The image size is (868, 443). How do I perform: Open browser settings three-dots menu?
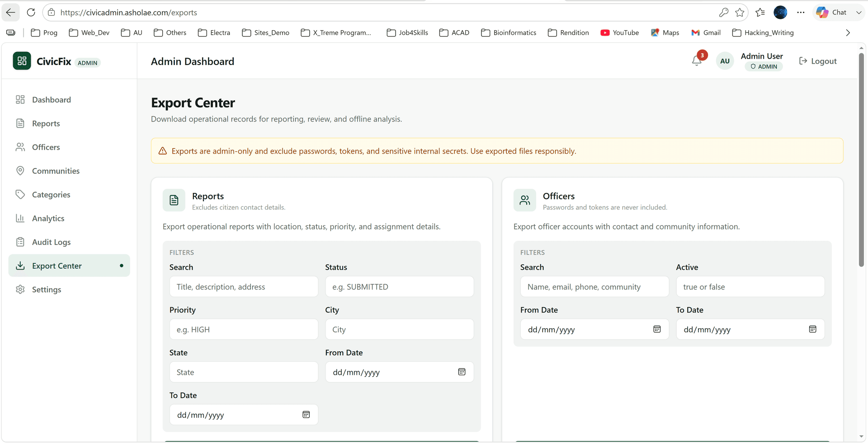801,13
